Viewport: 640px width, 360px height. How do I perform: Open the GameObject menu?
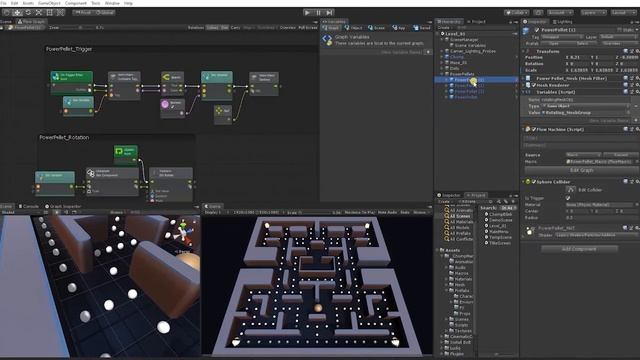tap(49, 3)
